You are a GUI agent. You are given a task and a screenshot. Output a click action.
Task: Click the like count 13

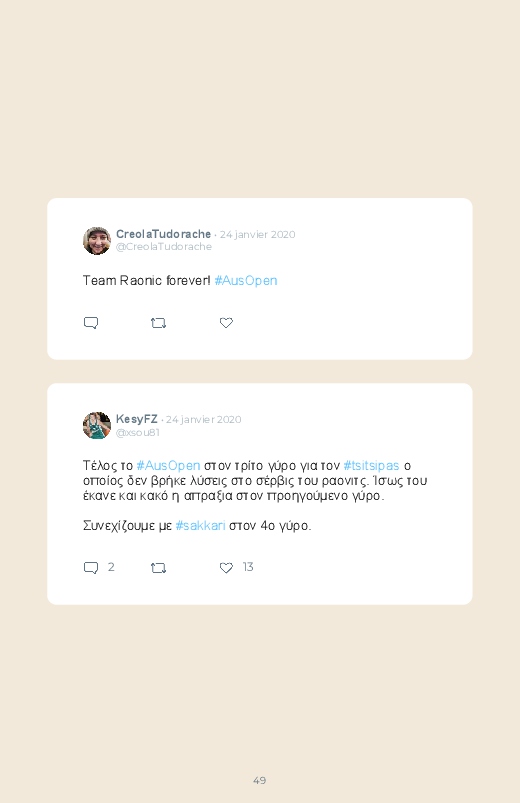pyautogui.click(x=248, y=567)
